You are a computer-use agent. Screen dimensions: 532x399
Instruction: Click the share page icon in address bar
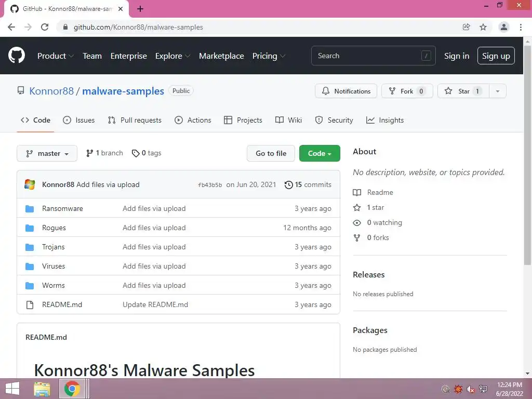pyautogui.click(x=467, y=27)
